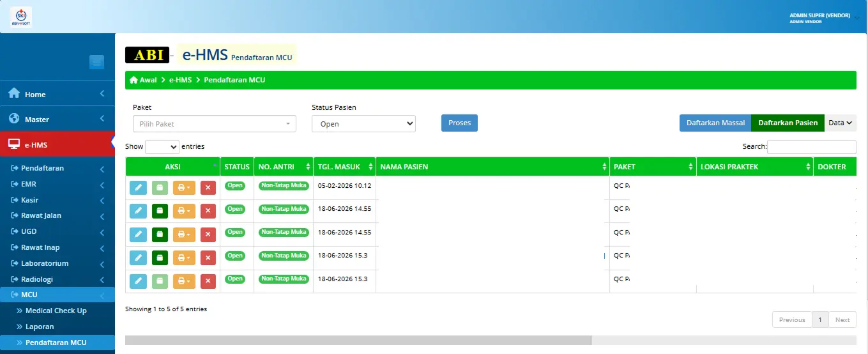The height and width of the screenshot is (354, 868).
Task: Delete the second 18-06-2026 14.55 entry
Action: click(208, 235)
